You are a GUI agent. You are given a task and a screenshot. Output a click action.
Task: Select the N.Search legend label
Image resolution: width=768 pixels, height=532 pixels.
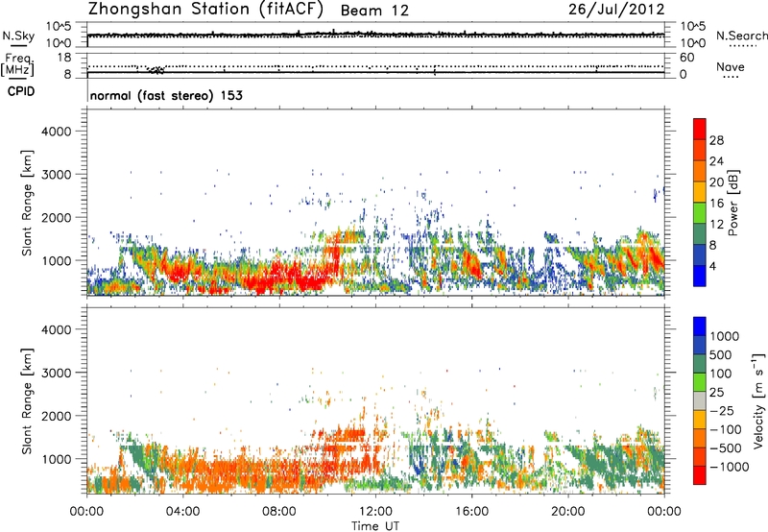[x=741, y=36]
